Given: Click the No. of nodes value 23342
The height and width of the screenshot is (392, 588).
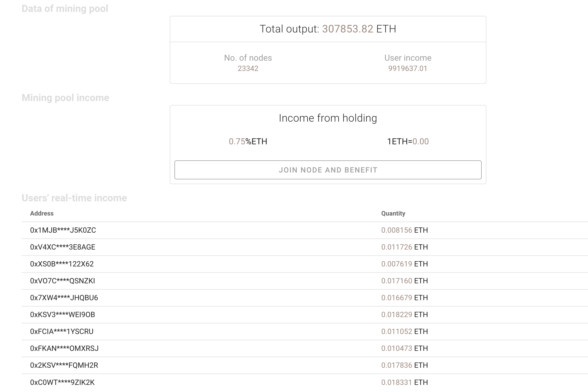Looking at the screenshot, I should [x=248, y=68].
